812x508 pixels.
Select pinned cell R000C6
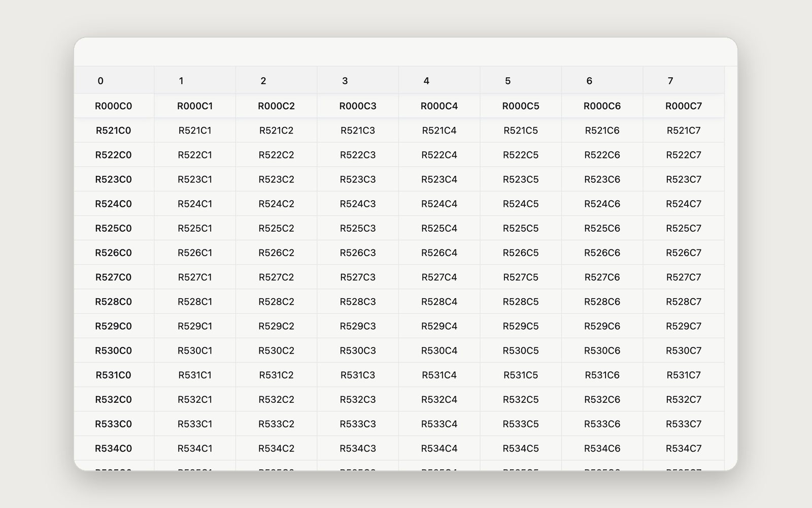point(602,106)
